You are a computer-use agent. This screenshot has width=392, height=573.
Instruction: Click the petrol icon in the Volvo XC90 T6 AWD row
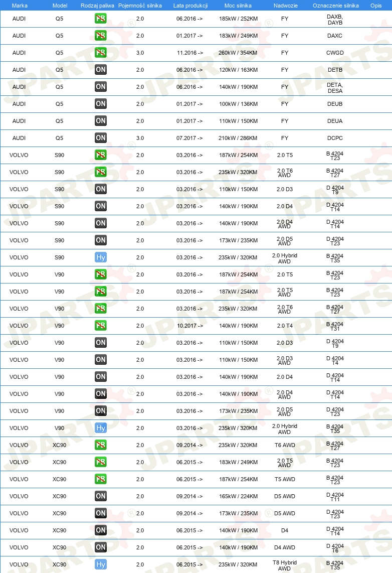[101, 445]
